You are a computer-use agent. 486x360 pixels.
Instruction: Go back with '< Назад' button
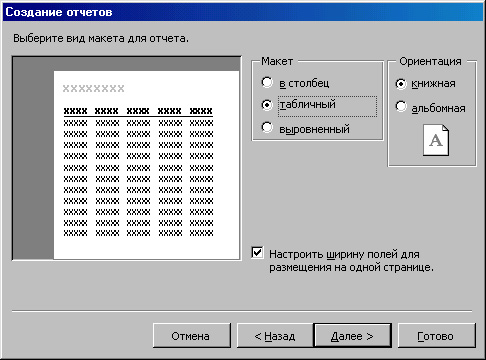coord(275,336)
